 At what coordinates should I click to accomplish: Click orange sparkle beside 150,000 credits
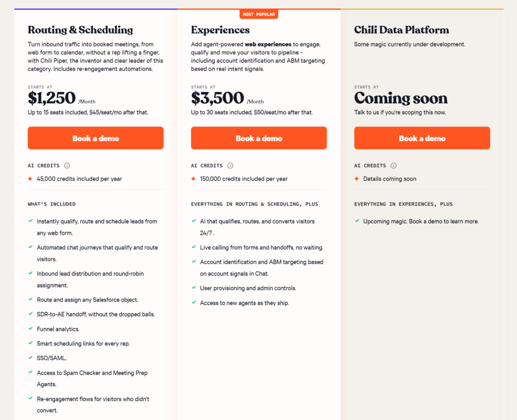pyautogui.click(x=193, y=179)
